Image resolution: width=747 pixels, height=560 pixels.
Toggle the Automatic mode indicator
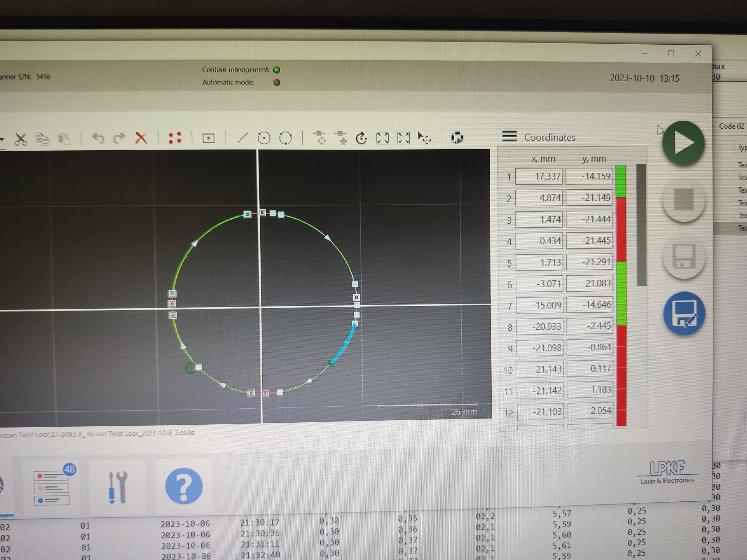pyautogui.click(x=277, y=83)
